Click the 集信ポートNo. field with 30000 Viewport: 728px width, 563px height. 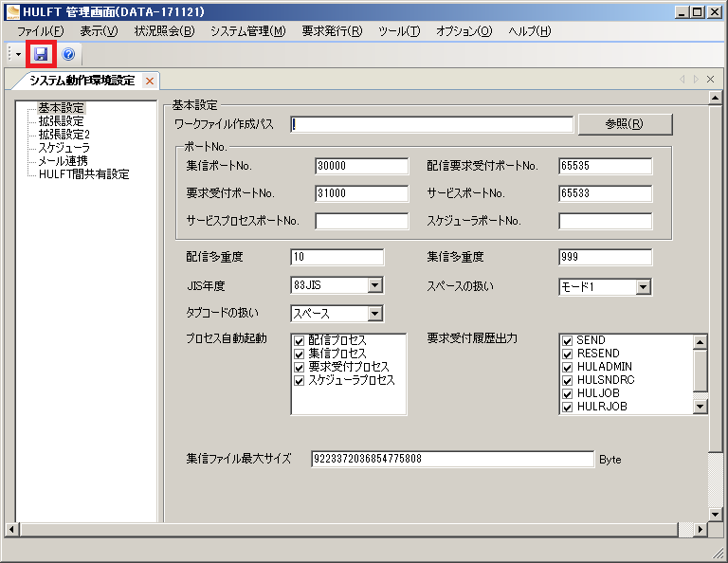click(362, 166)
